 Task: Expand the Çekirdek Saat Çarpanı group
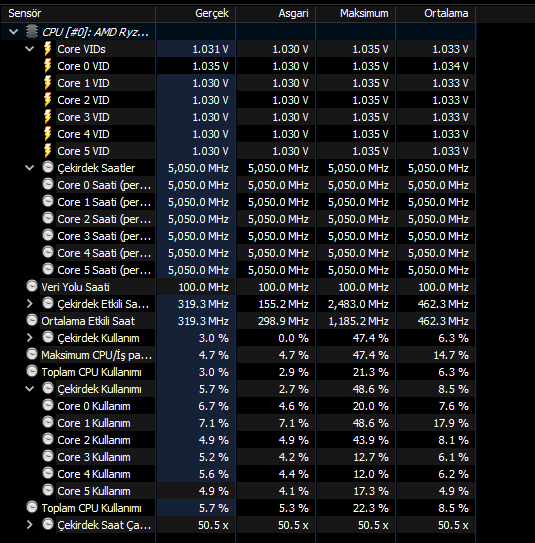click(x=30, y=525)
